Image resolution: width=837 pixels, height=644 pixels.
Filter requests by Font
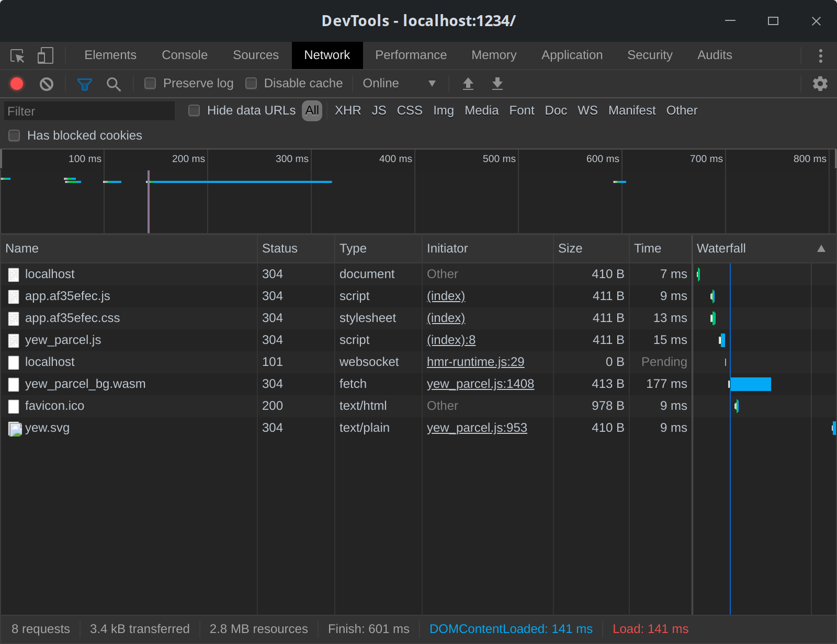click(522, 111)
